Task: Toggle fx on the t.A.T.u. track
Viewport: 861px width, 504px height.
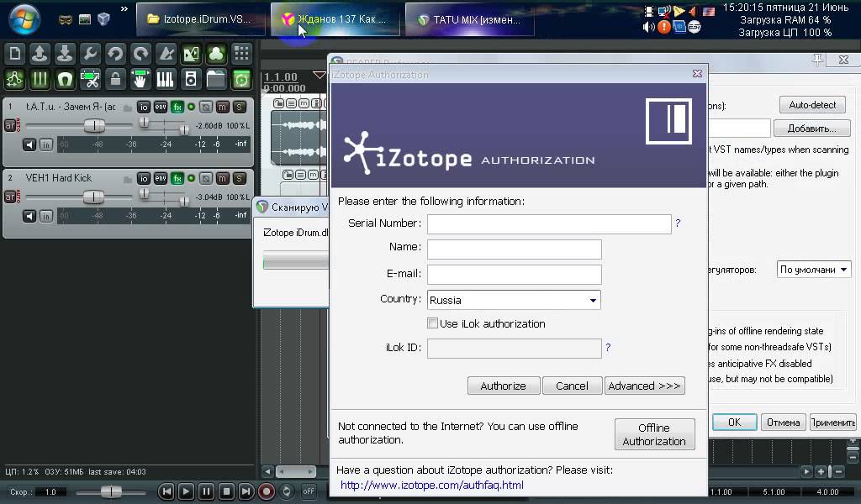Action: point(177,107)
